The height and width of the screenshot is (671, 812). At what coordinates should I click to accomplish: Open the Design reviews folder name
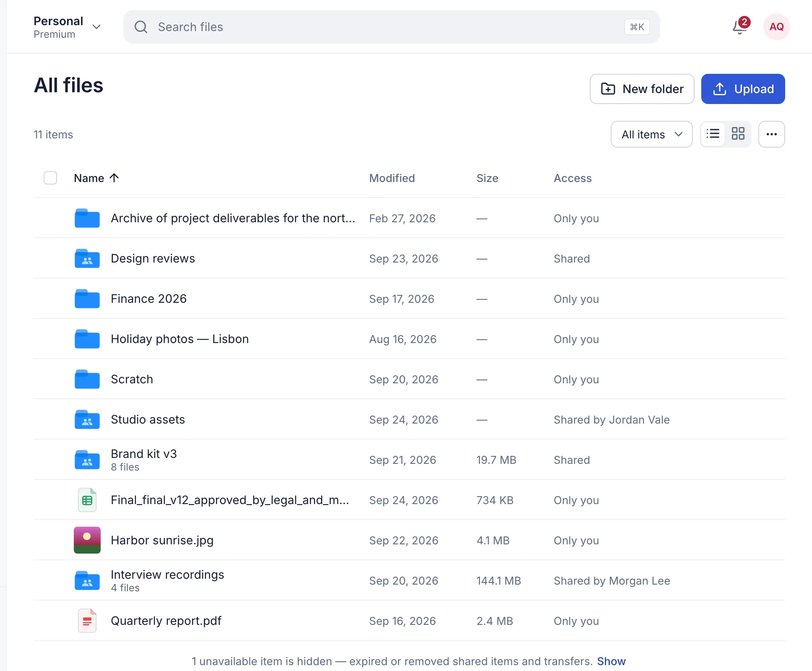coord(153,258)
